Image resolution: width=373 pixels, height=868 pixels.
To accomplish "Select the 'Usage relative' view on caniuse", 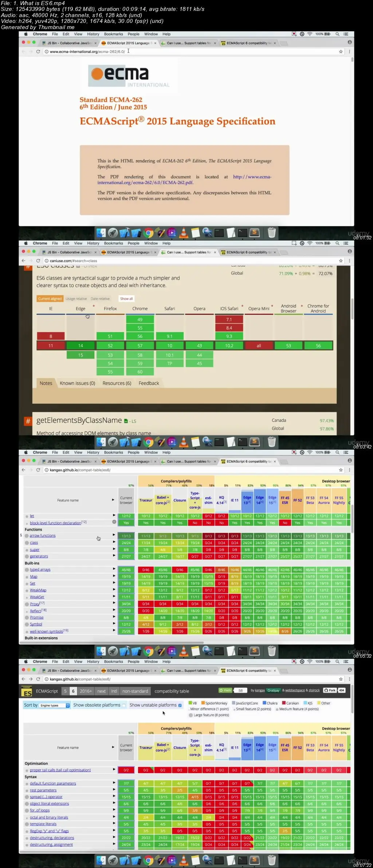I will pyautogui.click(x=76, y=299).
